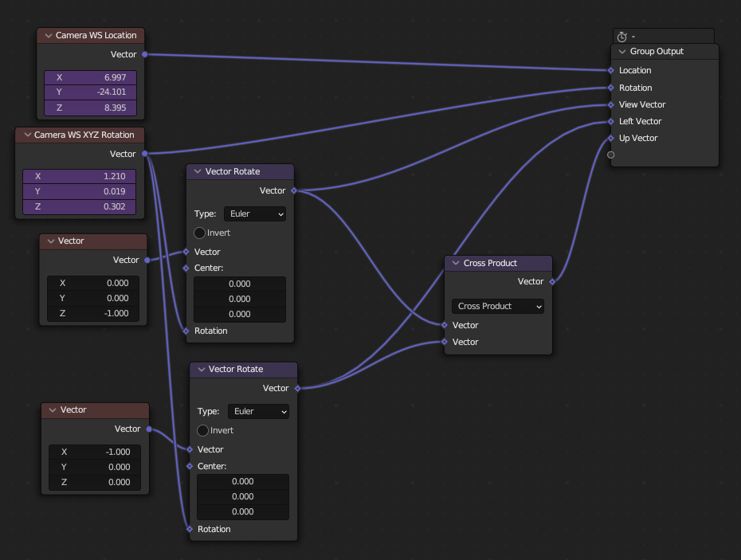Collapse the upper Vector Rotate node
This screenshot has height=560, width=741.
(x=198, y=171)
